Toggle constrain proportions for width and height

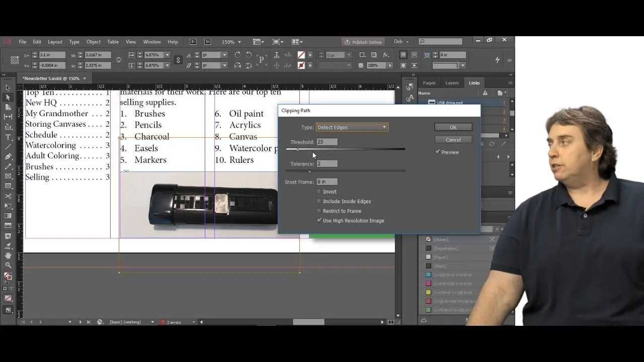(118, 60)
